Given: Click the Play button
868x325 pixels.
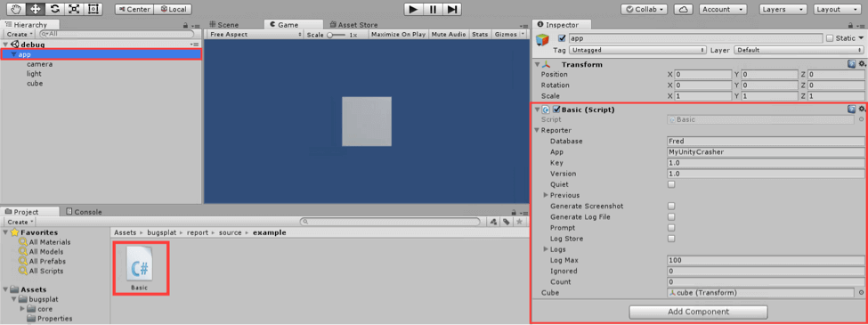Looking at the screenshot, I should point(413,9).
